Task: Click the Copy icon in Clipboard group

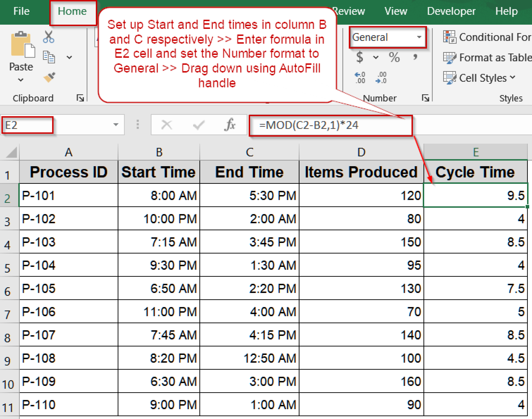Action: (49, 58)
